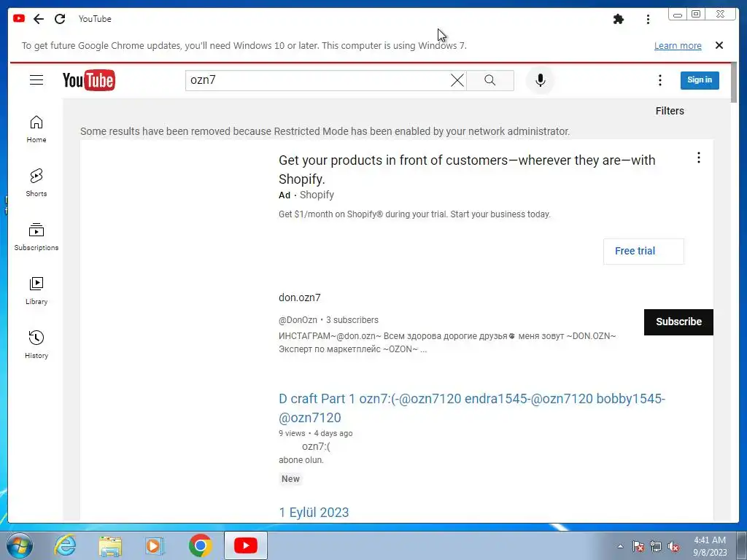Click the Sign in button
Image resolution: width=747 pixels, height=560 pixels.
click(x=700, y=80)
